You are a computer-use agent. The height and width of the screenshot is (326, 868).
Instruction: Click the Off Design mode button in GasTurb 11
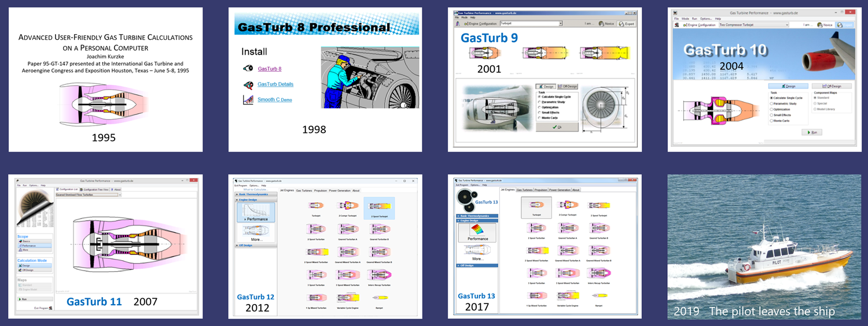pos(35,270)
